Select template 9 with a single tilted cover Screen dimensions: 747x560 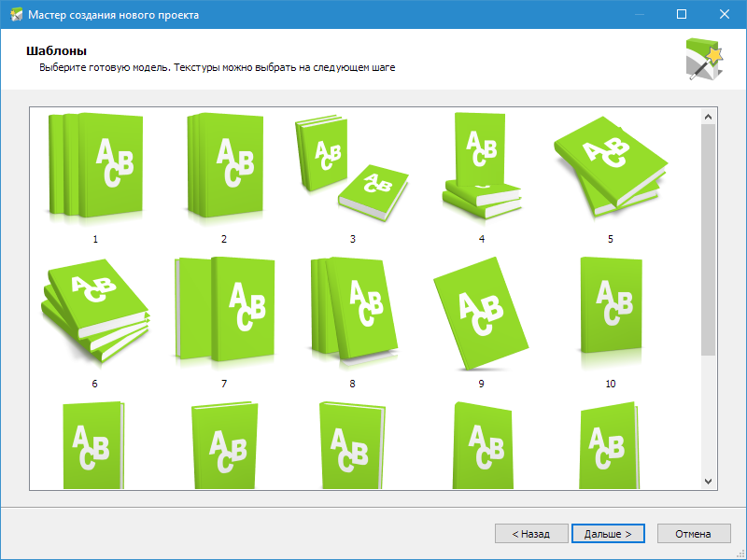481,314
